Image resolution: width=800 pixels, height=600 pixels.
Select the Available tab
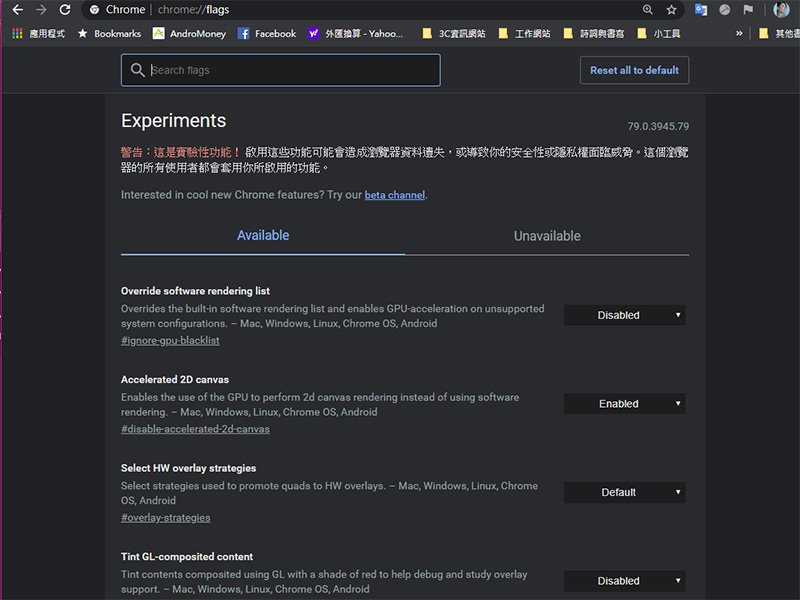tap(263, 236)
